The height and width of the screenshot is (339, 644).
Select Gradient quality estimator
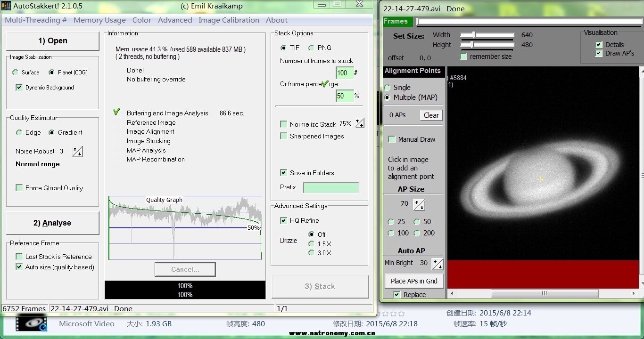point(51,133)
